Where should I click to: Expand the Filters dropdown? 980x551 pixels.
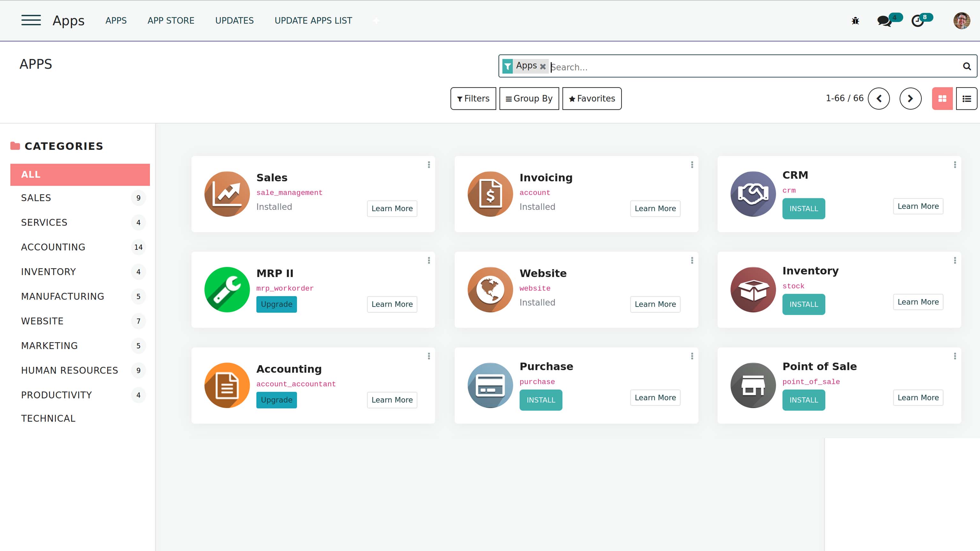tap(473, 99)
